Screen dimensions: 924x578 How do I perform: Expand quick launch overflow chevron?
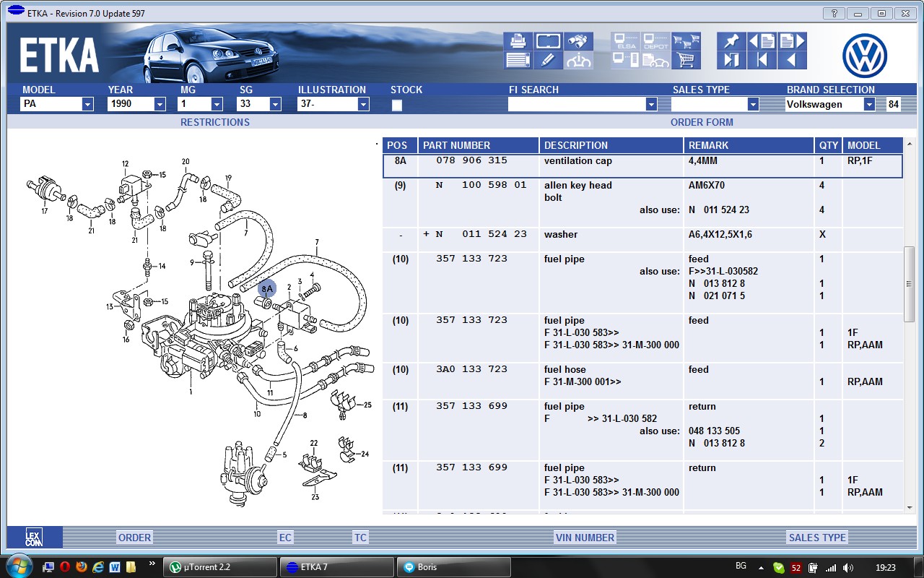coord(152,563)
